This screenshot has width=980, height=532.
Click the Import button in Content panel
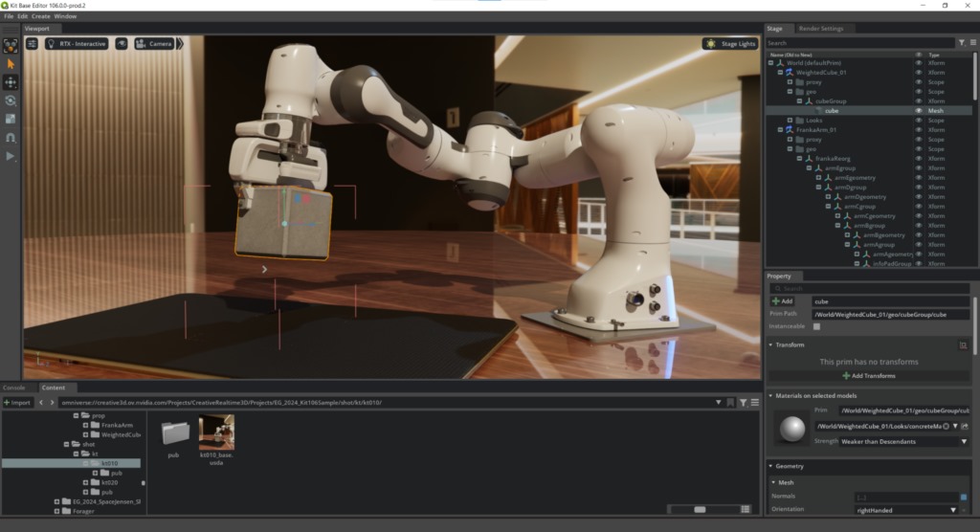(x=17, y=403)
